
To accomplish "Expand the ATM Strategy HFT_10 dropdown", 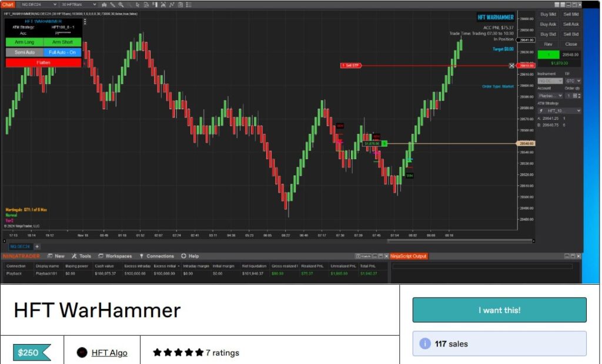I will [579, 110].
